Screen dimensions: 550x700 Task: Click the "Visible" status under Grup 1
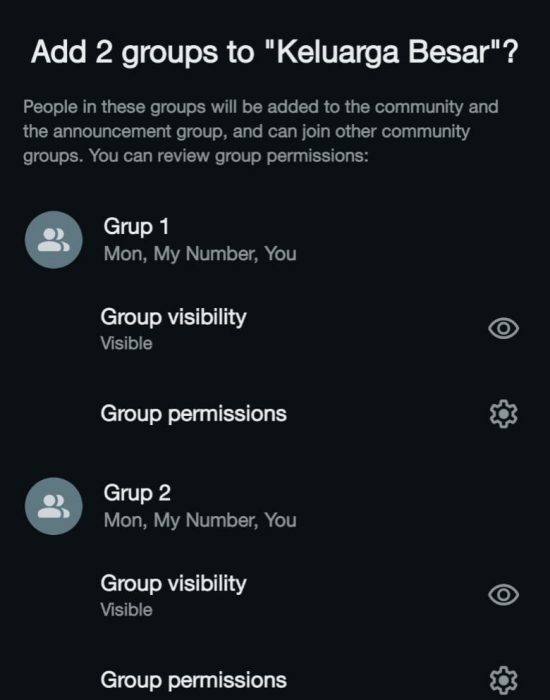126,343
